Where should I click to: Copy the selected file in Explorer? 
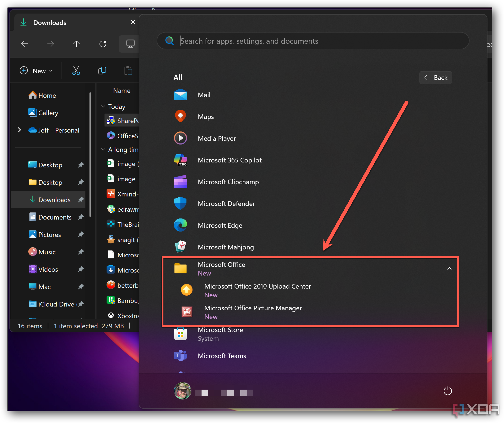(x=102, y=71)
